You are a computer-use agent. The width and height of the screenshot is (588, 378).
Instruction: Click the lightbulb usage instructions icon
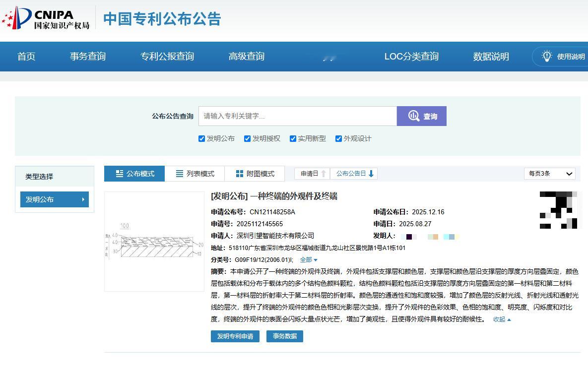click(547, 56)
